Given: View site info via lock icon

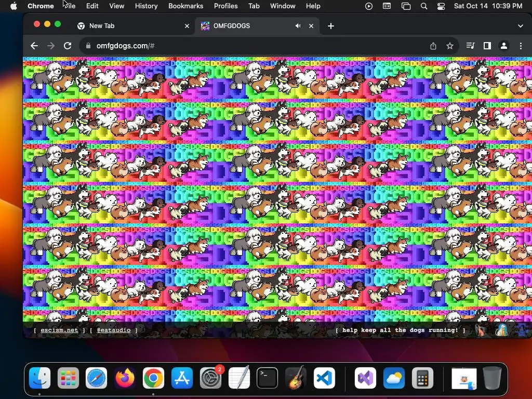Looking at the screenshot, I should tap(88, 46).
